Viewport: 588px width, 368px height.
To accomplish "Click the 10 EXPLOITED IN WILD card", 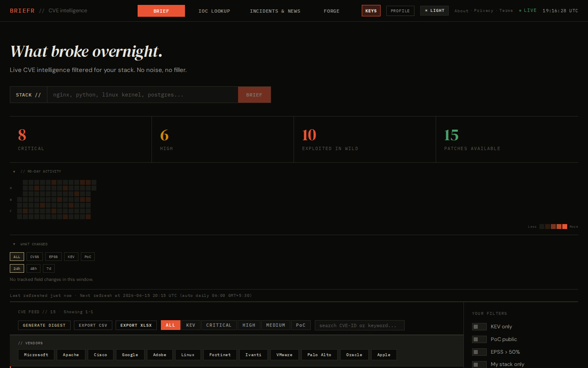I will tap(365, 139).
